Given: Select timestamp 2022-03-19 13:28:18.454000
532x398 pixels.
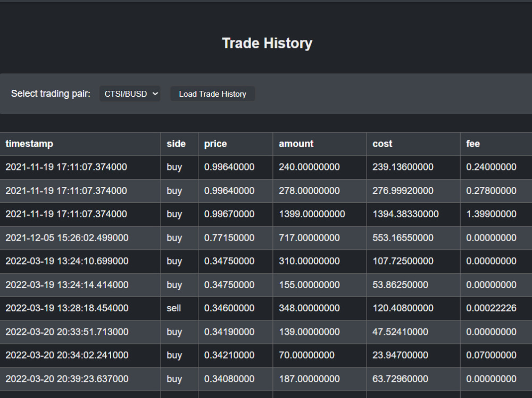Looking at the screenshot, I should (x=67, y=308).
